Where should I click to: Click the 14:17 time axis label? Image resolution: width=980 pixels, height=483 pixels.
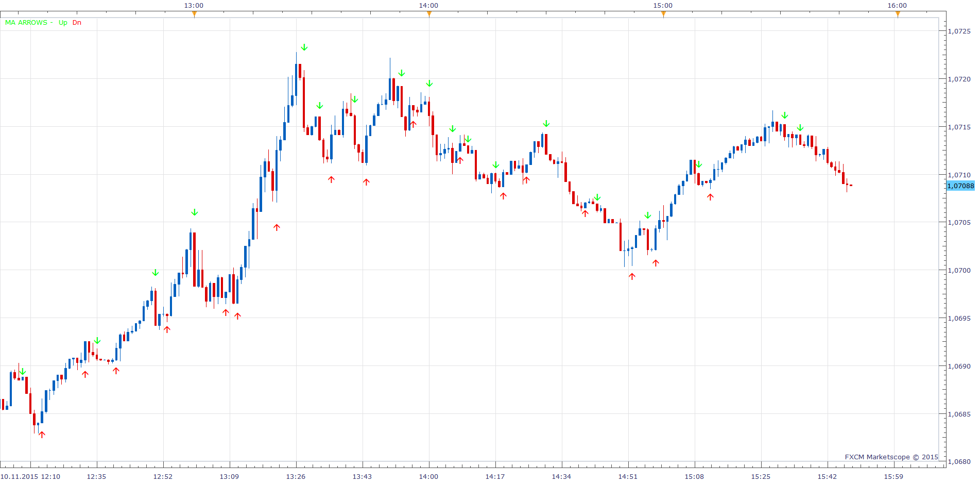(495, 476)
